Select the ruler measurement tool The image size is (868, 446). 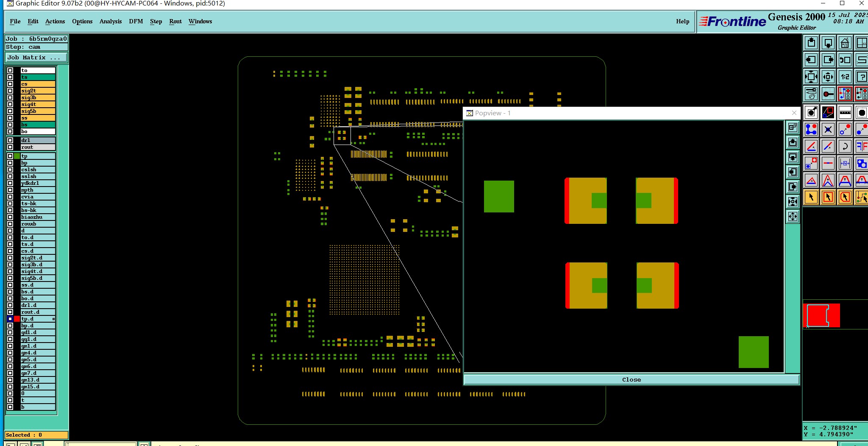[x=845, y=112]
